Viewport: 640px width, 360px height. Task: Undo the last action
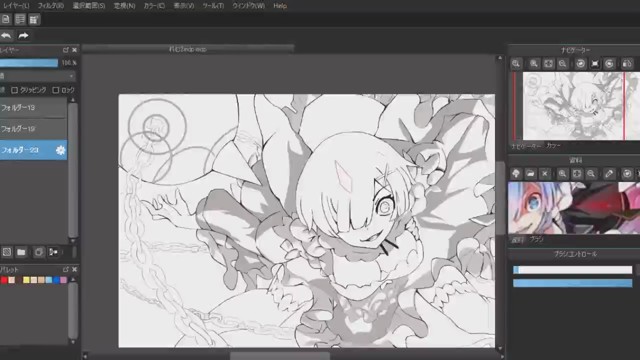6,36
